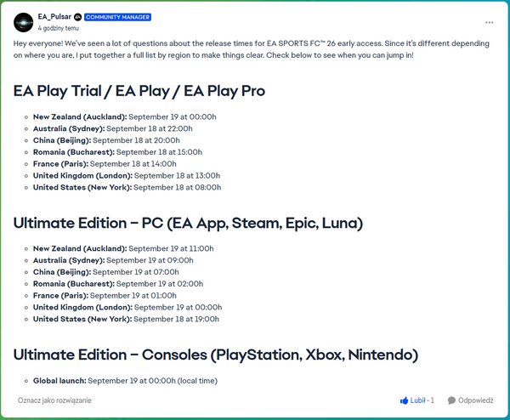The height and width of the screenshot is (420, 510).
Task: Click the 'Ultimate Edition – PC' heading
Action: 188,224
